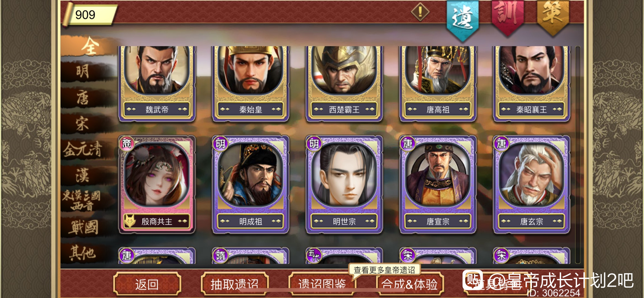Switch to the 唐 dynasty tab

point(83,97)
